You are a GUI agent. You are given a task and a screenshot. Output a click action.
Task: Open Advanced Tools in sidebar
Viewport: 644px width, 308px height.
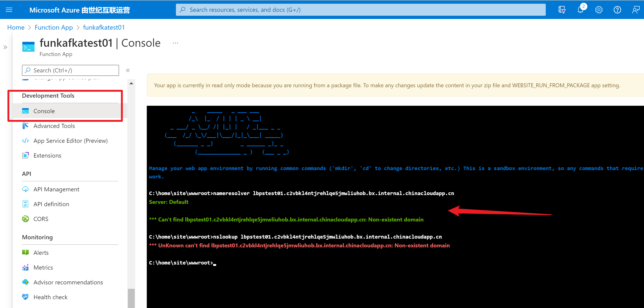(x=54, y=126)
